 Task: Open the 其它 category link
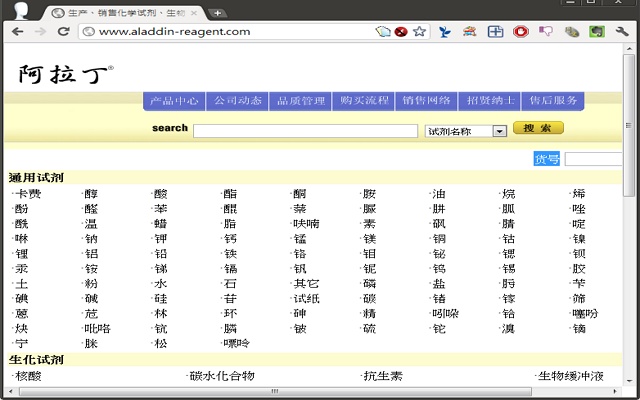pos(307,284)
